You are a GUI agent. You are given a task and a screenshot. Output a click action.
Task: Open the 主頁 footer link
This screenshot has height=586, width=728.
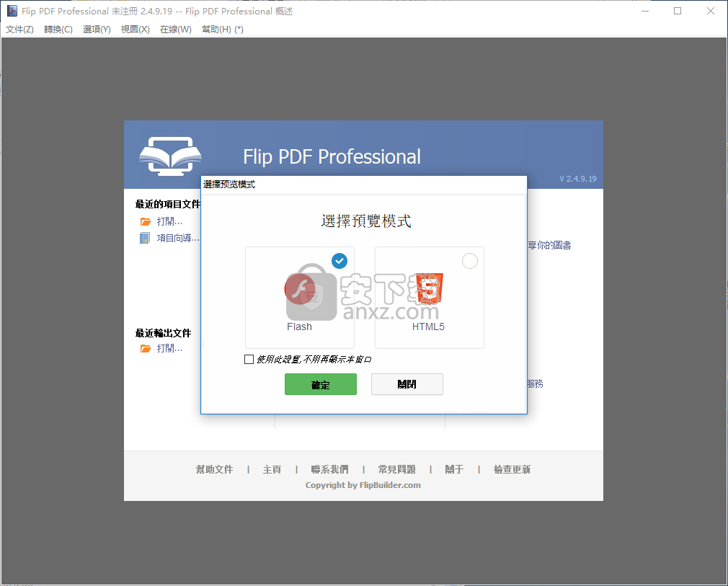[x=272, y=469]
